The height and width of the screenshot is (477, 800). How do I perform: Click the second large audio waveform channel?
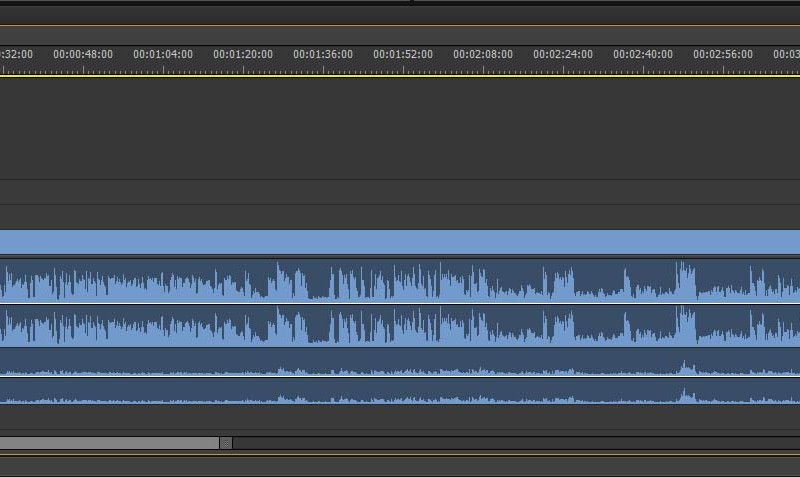coord(400,325)
